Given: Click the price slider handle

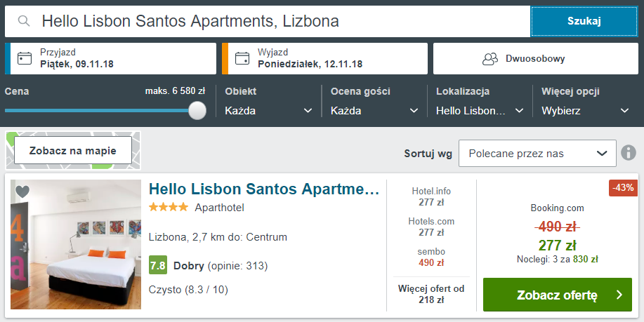Looking at the screenshot, I should click(197, 111).
